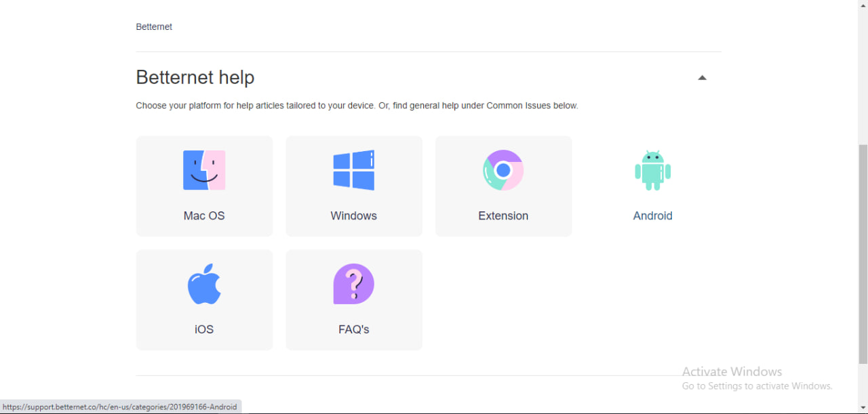Open the iOS label link

coord(204,329)
